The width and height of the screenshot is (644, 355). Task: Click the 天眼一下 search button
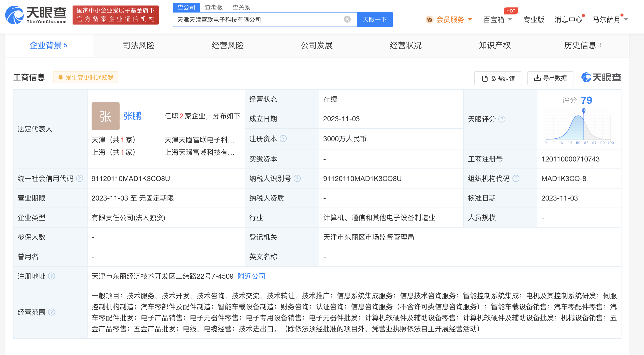374,19
